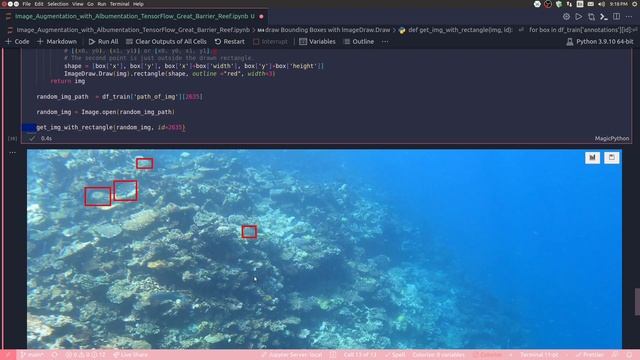Image resolution: width=640 pixels, height=360 pixels.
Task: Click the right icon on the output image
Action: click(x=611, y=158)
